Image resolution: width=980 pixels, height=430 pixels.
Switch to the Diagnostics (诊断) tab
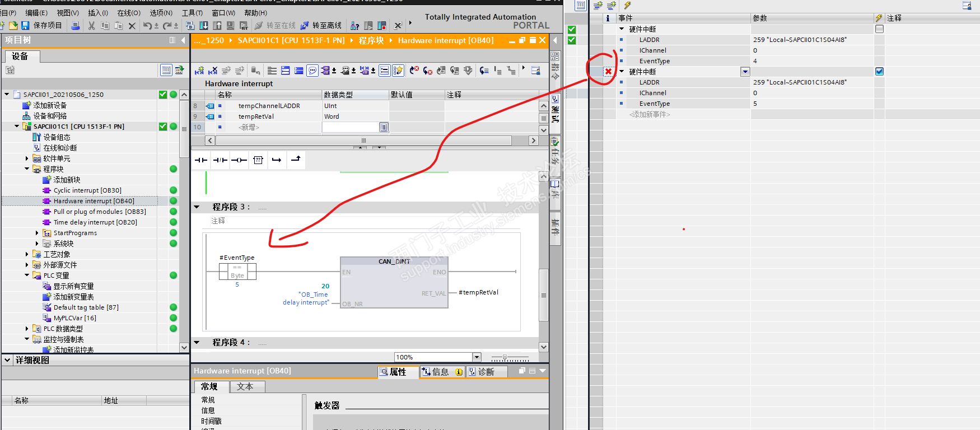point(486,372)
